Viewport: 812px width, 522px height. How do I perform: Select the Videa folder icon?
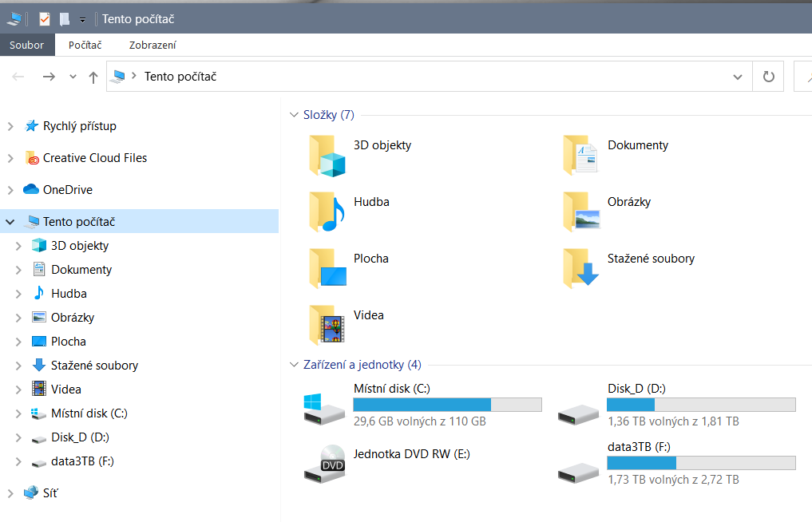(x=327, y=325)
